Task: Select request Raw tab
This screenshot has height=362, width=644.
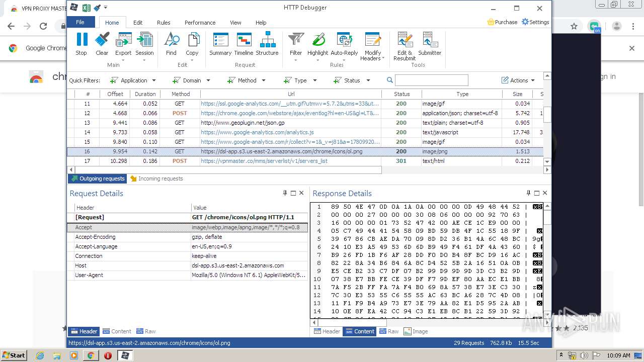Action: (x=146, y=331)
